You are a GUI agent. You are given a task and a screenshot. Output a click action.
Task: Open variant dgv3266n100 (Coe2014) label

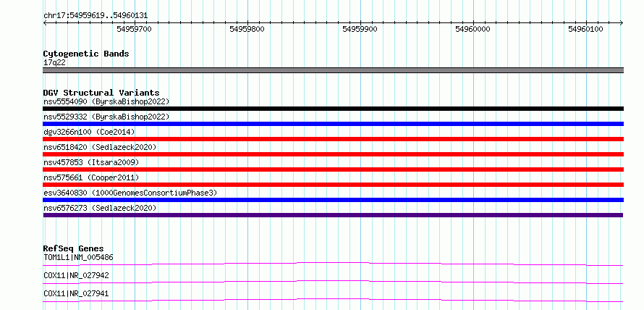(x=89, y=132)
